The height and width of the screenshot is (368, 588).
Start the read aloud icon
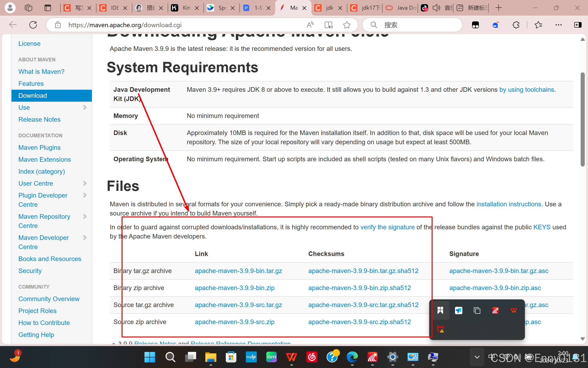click(310, 25)
